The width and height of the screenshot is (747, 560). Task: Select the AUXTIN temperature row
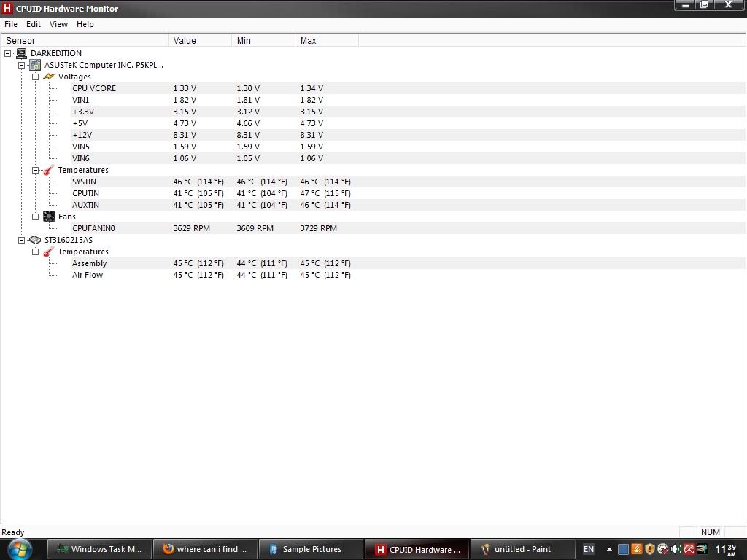[409, 205]
